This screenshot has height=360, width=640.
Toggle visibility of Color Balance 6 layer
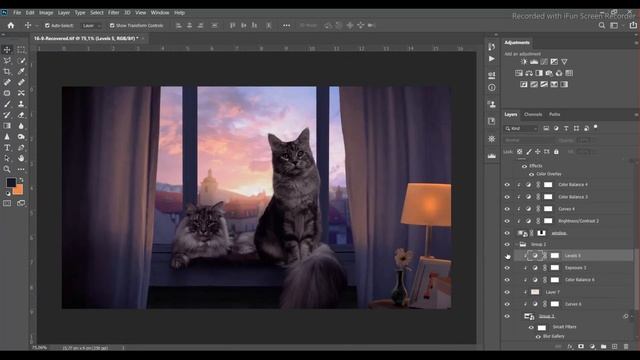pyautogui.click(x=507, y=280)
